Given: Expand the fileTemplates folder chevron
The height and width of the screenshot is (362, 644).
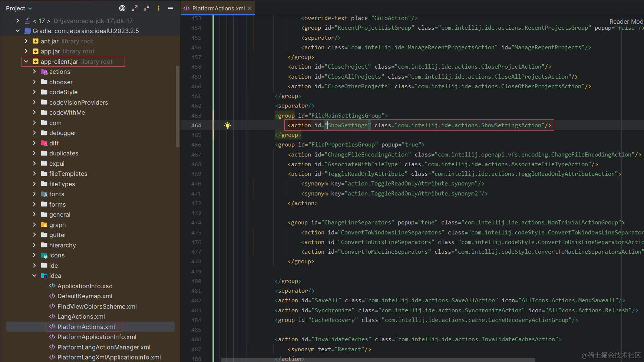Looking at the screenshot, I should tap(34, 174).
